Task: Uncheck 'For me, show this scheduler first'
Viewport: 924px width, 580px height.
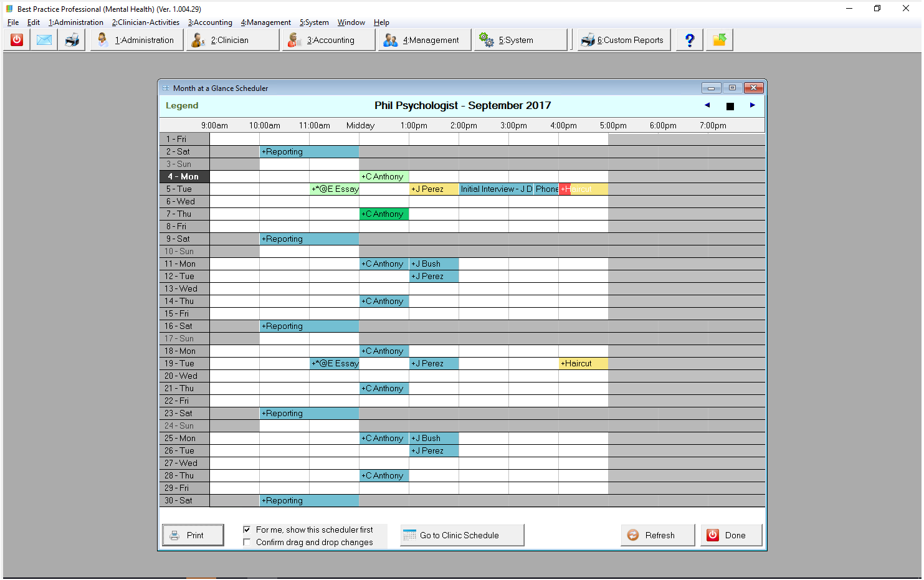Action: (x=247, y=530)
